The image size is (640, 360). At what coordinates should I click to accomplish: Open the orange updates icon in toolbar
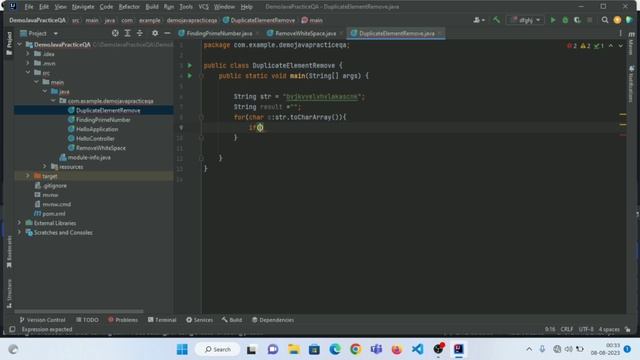[x=617, y=20]
